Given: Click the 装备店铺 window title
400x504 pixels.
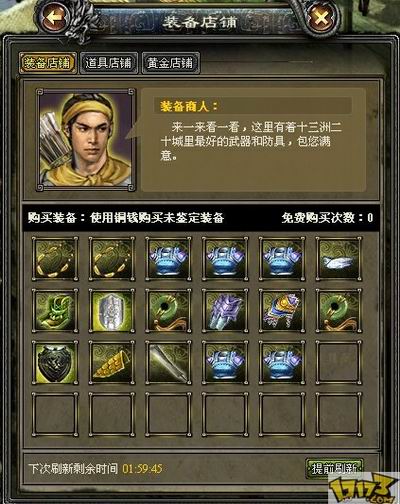Looking at the screenshot, I should click(199, 22).
